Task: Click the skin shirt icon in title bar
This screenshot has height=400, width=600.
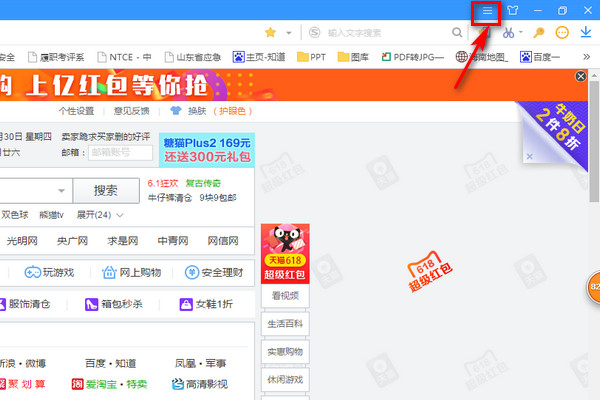Action: 513,11
